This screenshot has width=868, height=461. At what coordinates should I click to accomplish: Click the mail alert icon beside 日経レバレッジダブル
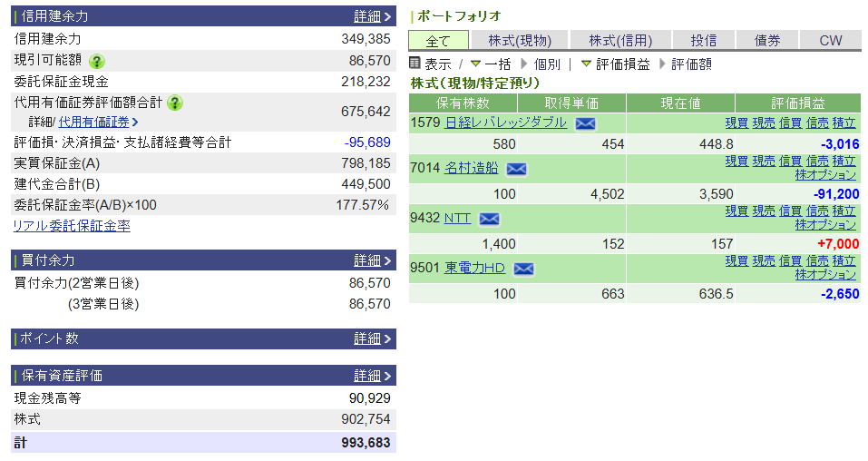click(585, 123)
